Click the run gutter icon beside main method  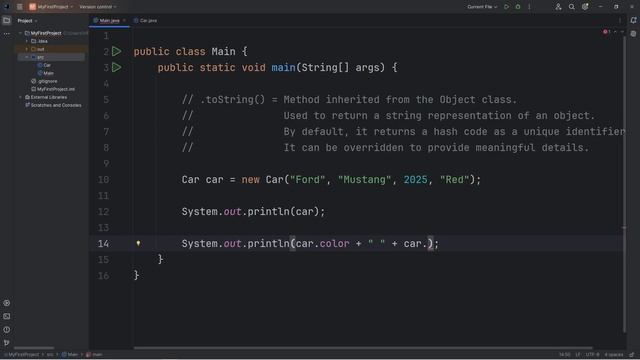(x=117, y=67)
